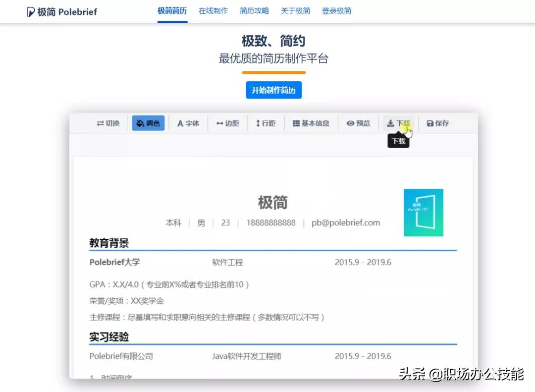
Task: Click the 下载 download icon
Action: pyautogui.click(x=399, y=123)
